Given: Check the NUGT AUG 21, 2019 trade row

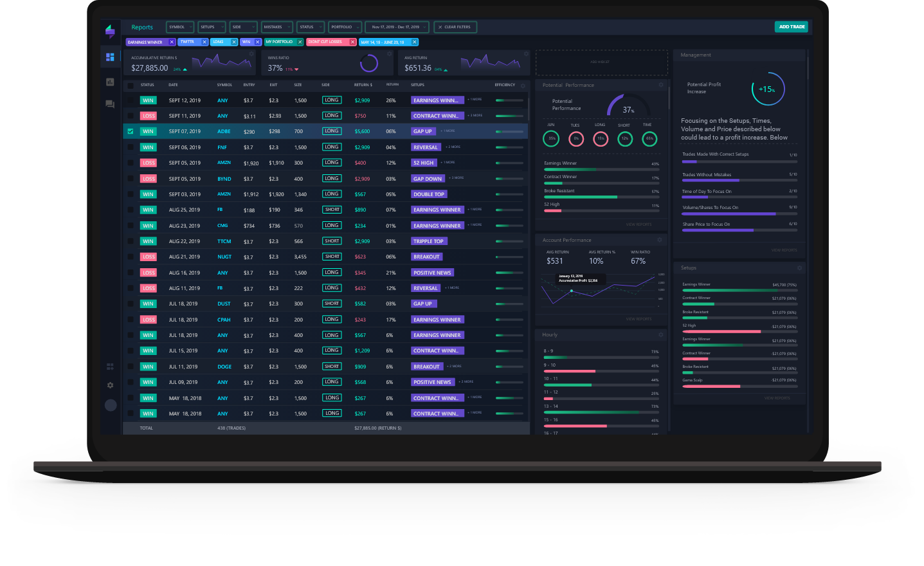Looking at the screenshot, I should (131, 257).
